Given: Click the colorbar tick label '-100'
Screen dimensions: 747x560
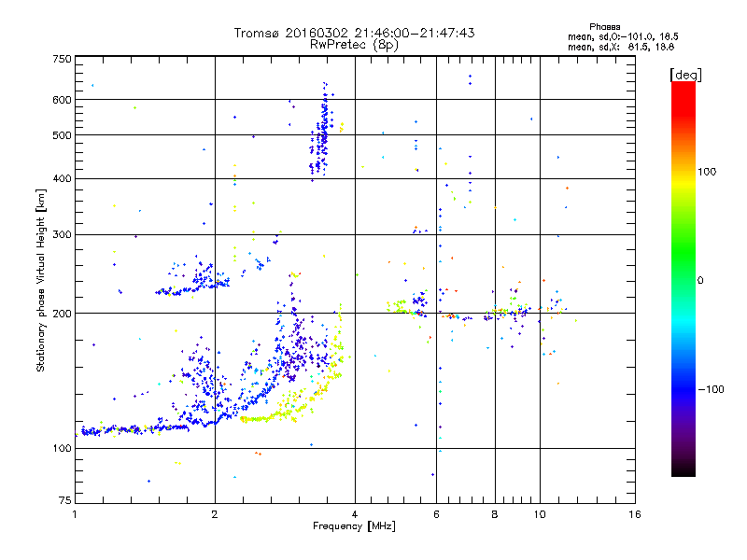Looking at the screenshot, I should [711, 389].
